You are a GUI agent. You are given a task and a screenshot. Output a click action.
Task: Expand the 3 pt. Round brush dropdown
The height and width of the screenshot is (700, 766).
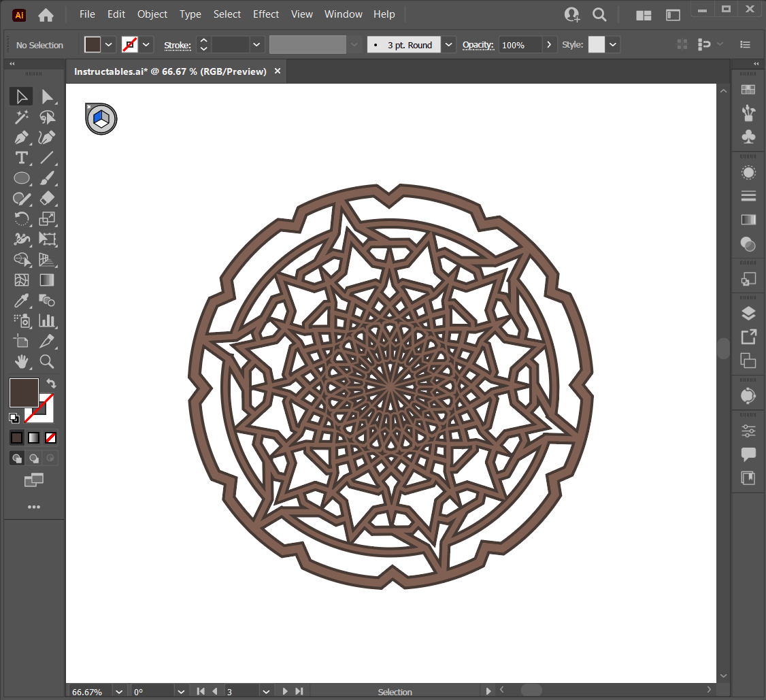click(x=449, y=45)
